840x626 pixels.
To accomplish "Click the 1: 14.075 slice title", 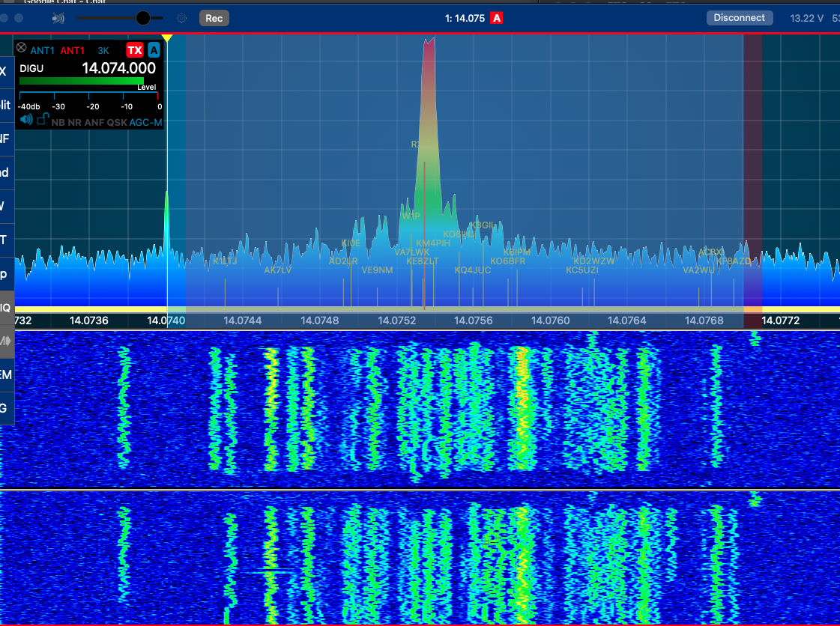I will (x=465, y=18).
